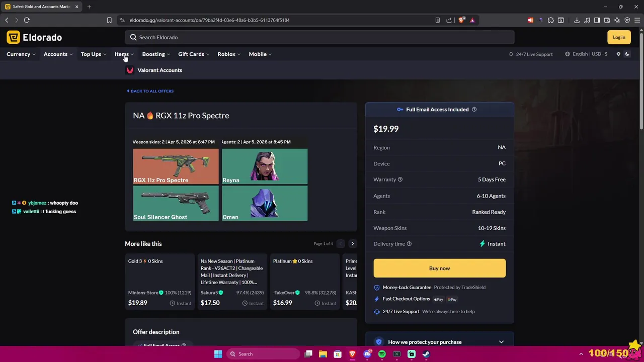
Task: Open the Gold 3 0 Skins offer card
Action: pyautogui.click(x=160, y=282)
